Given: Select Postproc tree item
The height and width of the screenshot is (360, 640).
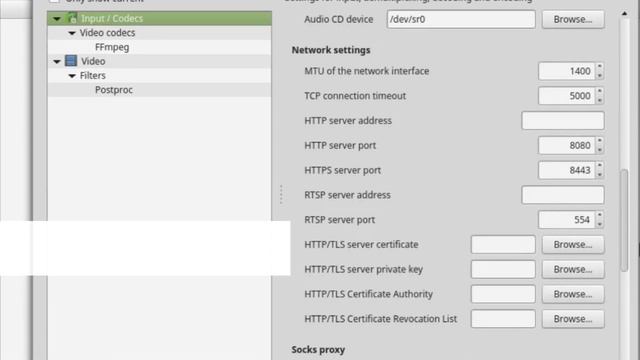Looking at the screenshot, I should (160, 90).
